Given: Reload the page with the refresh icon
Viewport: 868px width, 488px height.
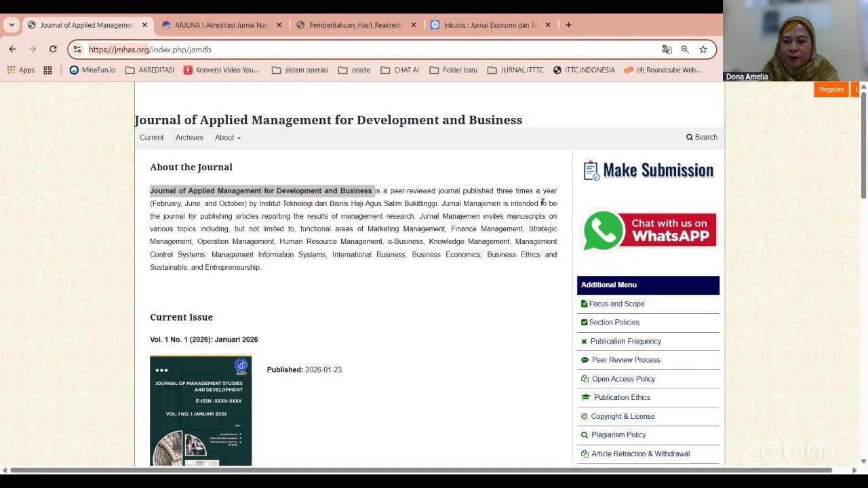Looking at the screenshot, I should tap(53, 49).
